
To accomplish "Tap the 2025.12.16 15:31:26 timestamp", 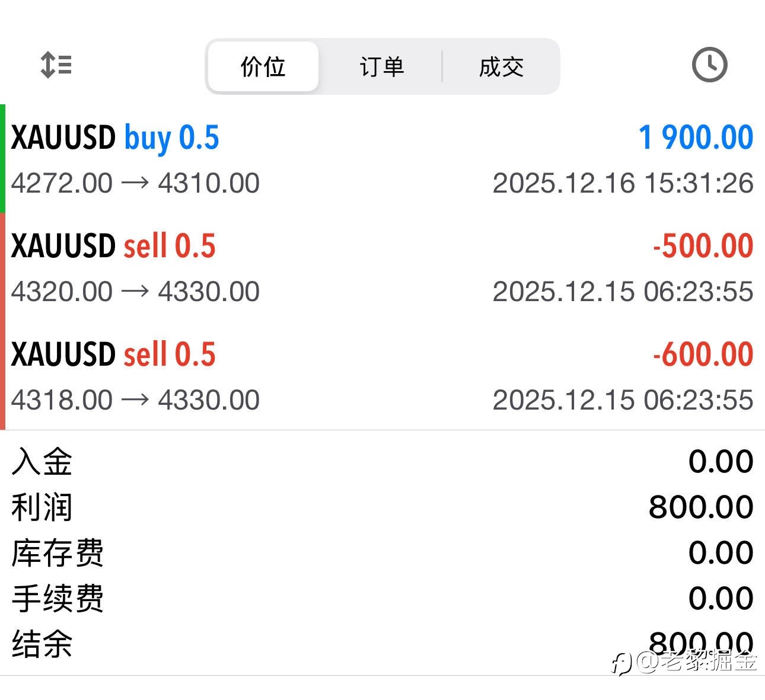I will tap(623, 183).
